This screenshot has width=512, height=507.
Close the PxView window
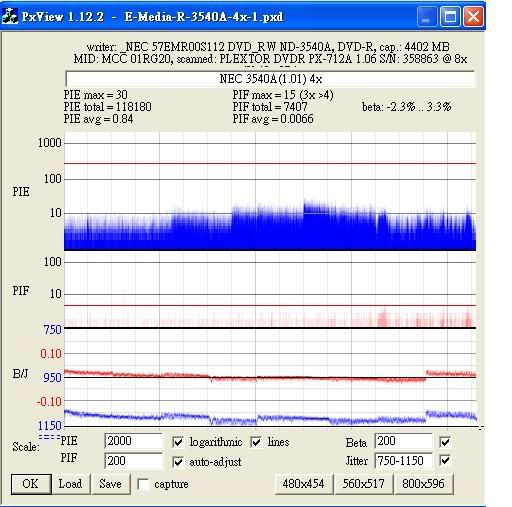(x=473, y=17)
